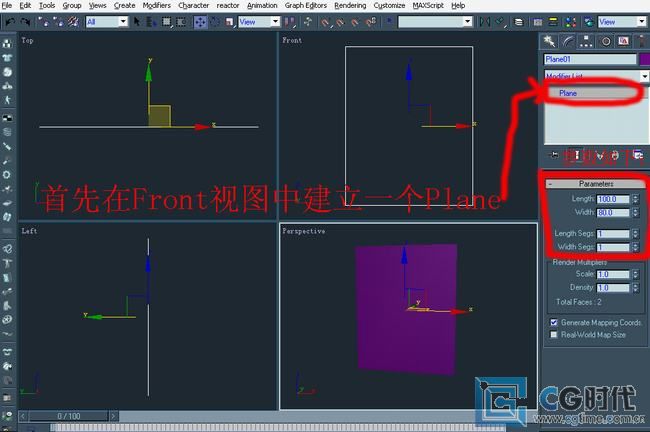The width and height of the screenshot is (650, 432).
Task: Open Select by Name list icon
Action: pyautogui.click(x=151, y=22)
